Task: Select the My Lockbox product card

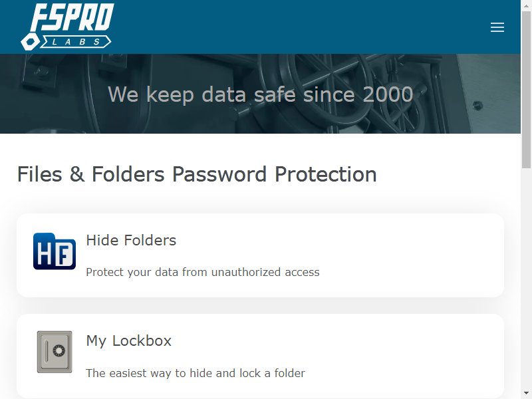Action: tap(260, 356)
